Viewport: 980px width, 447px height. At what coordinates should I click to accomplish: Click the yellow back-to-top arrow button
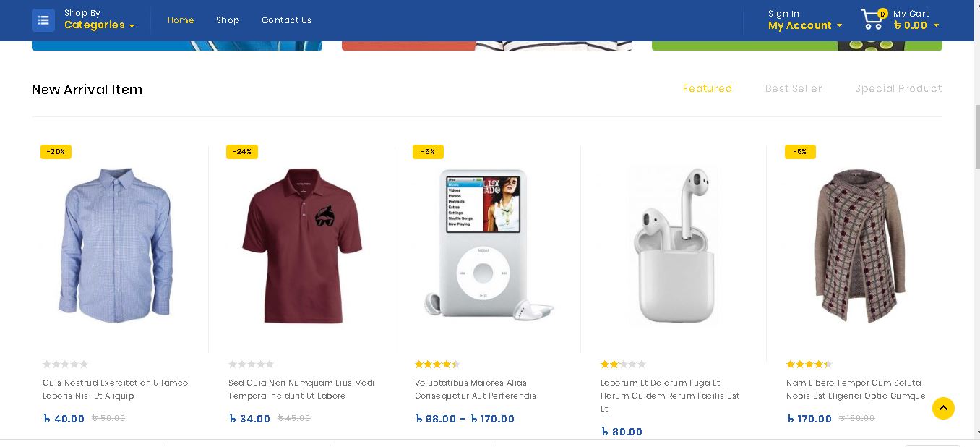[x=943, y=408]
